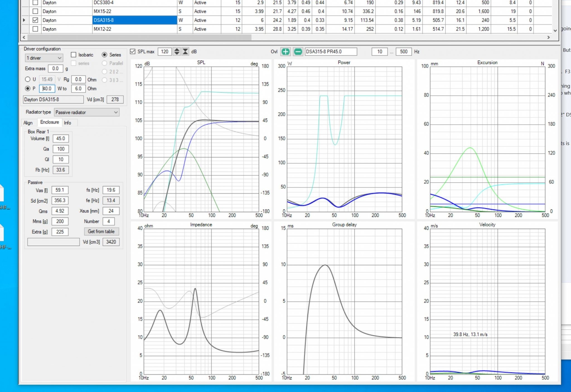Screen dimensions: 571x392
Task: Click the Excursion graph
Action: tap(488, 139)
